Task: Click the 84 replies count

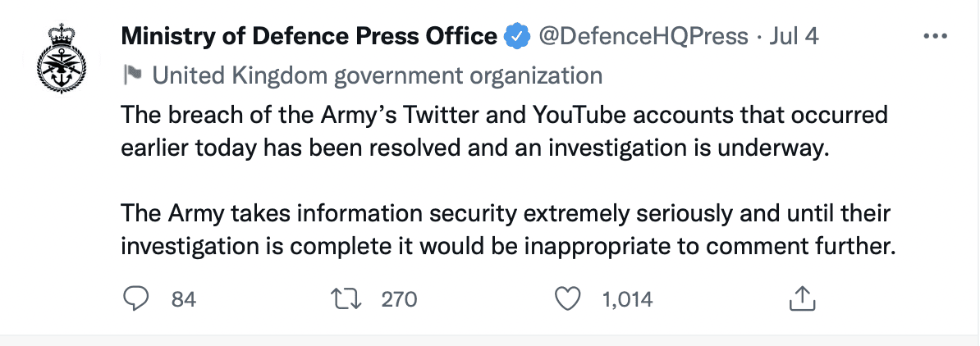Action: tap(184, 300)
